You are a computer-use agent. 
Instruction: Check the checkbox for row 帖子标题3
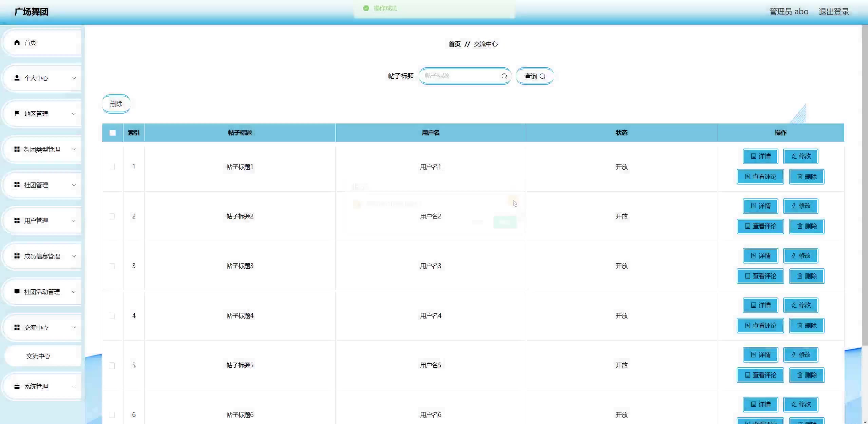pos(112,266)
